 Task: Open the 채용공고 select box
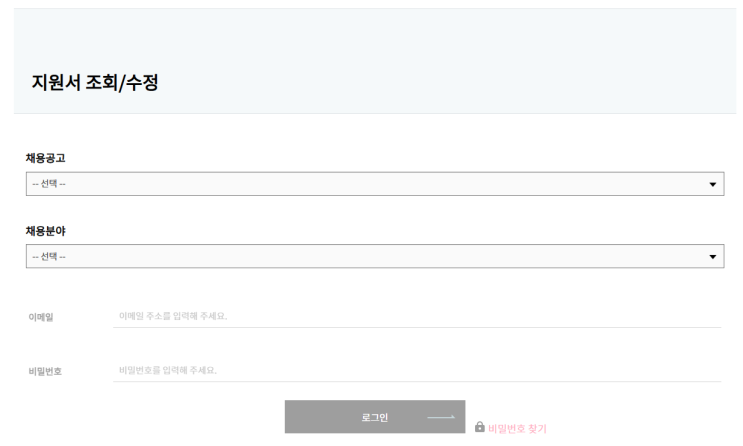point(374,184)
